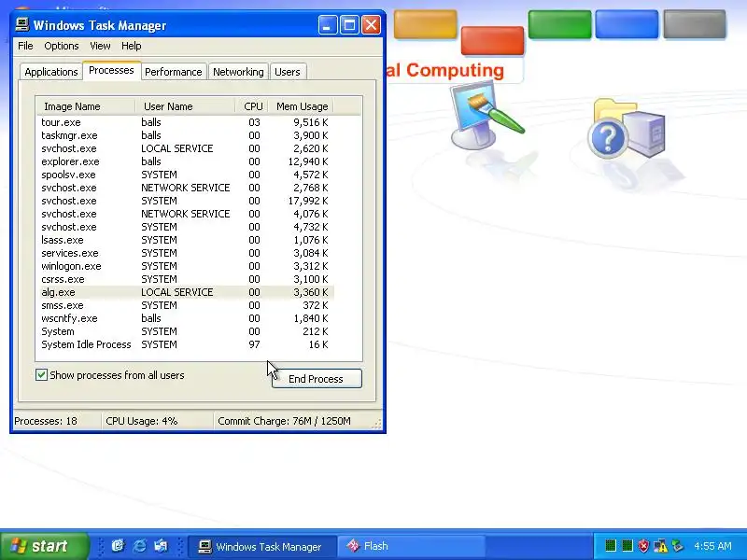Screen dimensions: 747x560
Task: Open the Options menu
Action: coord(62,46)
